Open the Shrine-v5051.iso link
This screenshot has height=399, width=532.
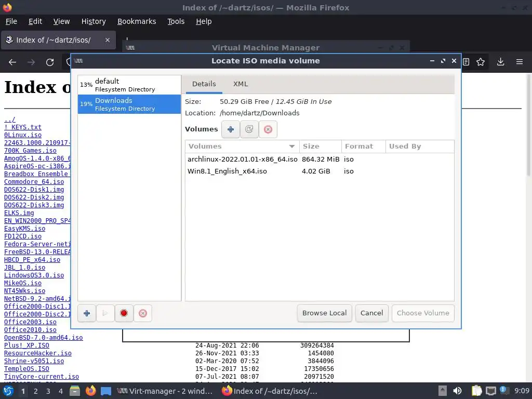click(x=34, y=361)
